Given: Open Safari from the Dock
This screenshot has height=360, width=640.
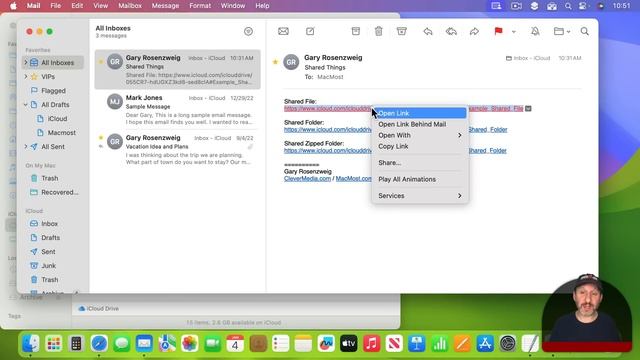Looking at the screenshot, I should coord(99,344).
